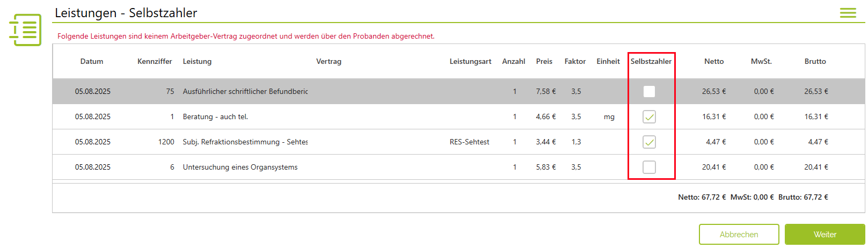Click the Vertrag column header
This screenshot has height=248, width=868.
tap(329, 62)
